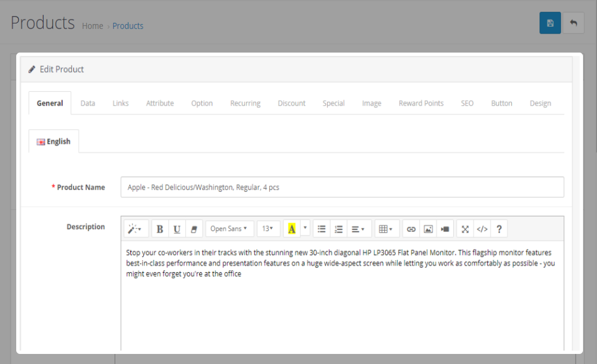Open the Open Sans font family dropdown

pos(229,229)
